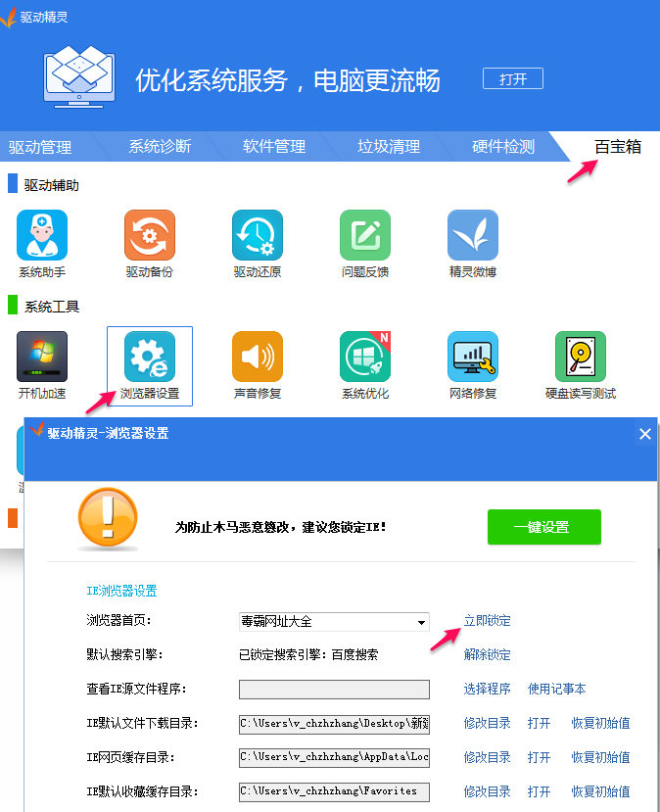Screen dimensions: 660x812
Task: Switch to 驱动管理 tab
Action: 40,147
